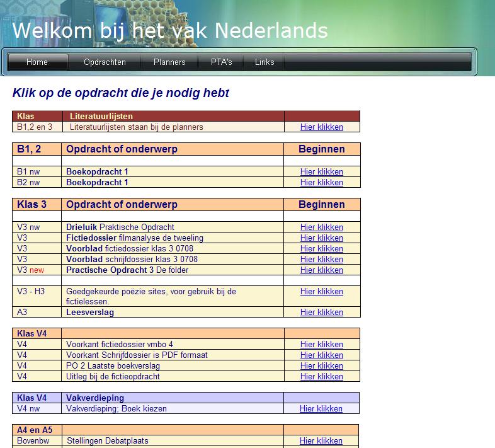The image size is (495, 448).
Task: Click 'Voorblad schrijfdossier klas 3 0708' text
Action: pos(132,260)
